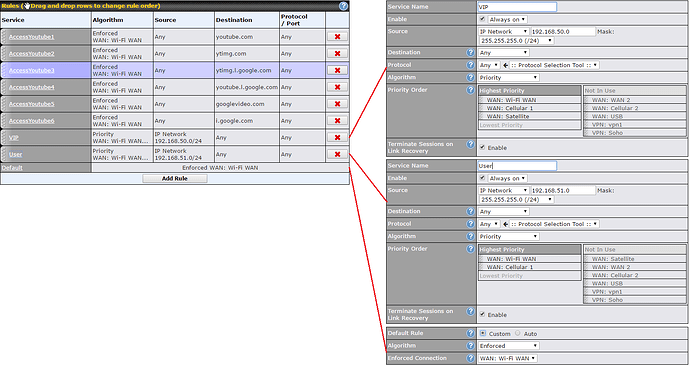Open Destination help in User panel

pos(470,211)
